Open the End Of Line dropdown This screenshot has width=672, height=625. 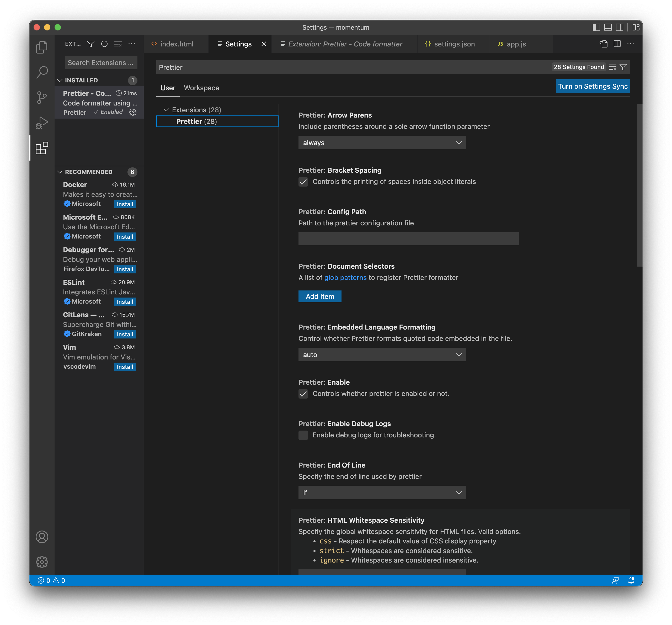point(382,492)
